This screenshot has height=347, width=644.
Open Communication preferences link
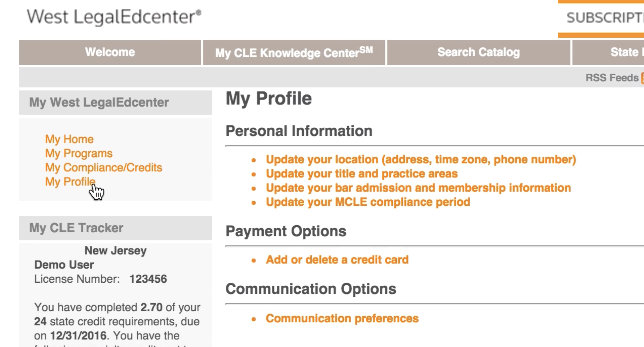click(x=342, y=318)
